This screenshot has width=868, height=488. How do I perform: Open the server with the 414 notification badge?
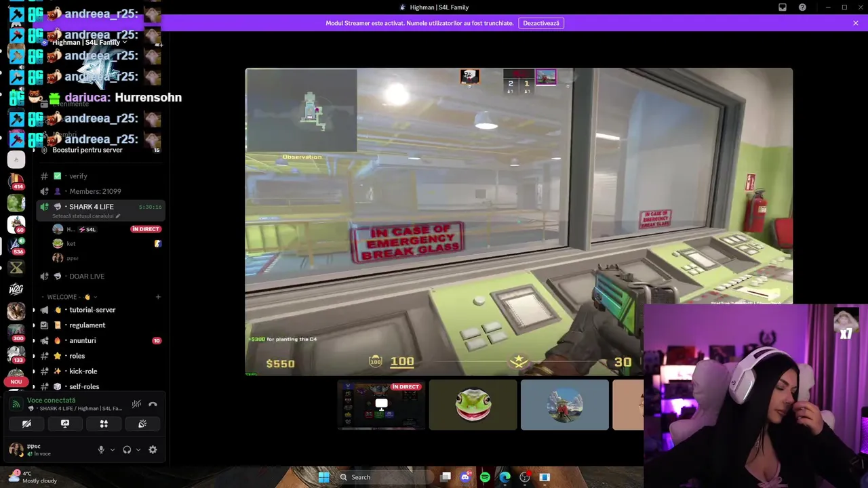16,181
